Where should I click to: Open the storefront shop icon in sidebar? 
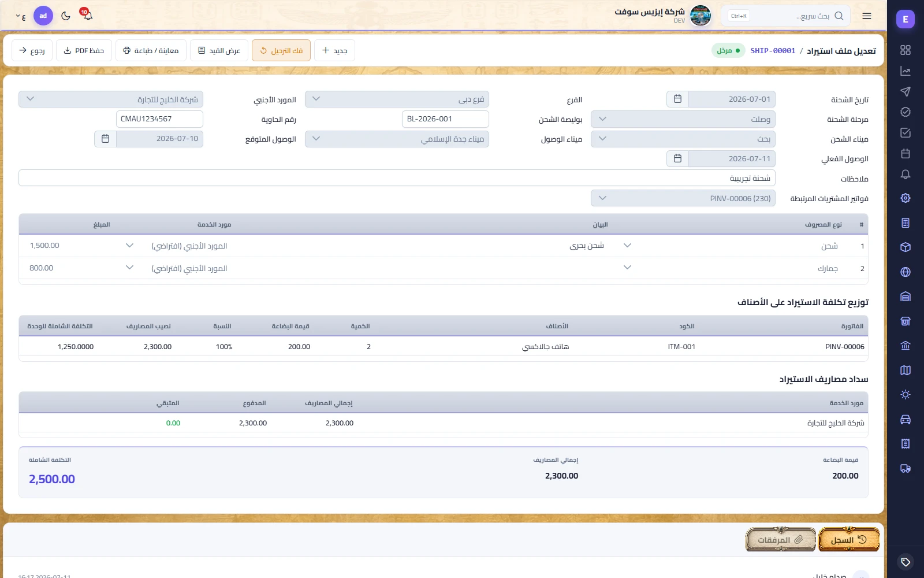pos(906,321)
